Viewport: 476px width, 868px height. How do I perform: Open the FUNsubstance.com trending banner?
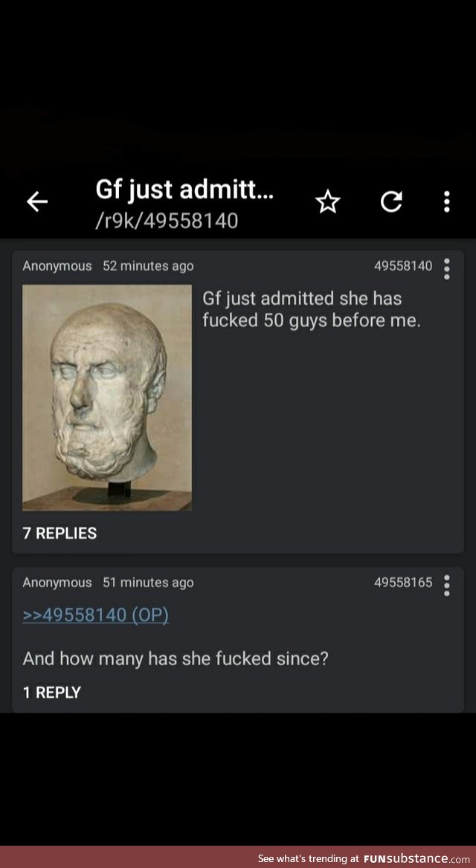click(x=363, y=858)
